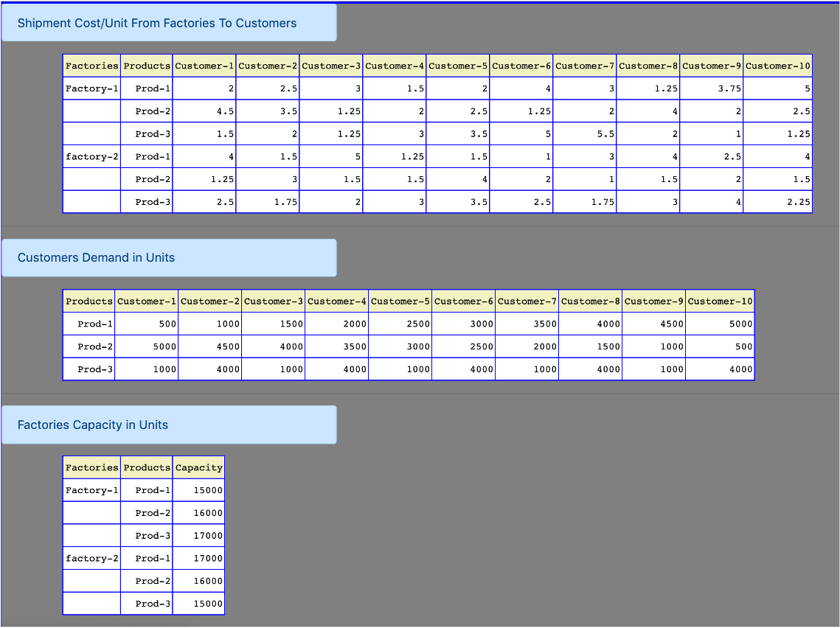The image size is (840, 628).
Task: Click the Capacity column header
Action: pos(198,467)
